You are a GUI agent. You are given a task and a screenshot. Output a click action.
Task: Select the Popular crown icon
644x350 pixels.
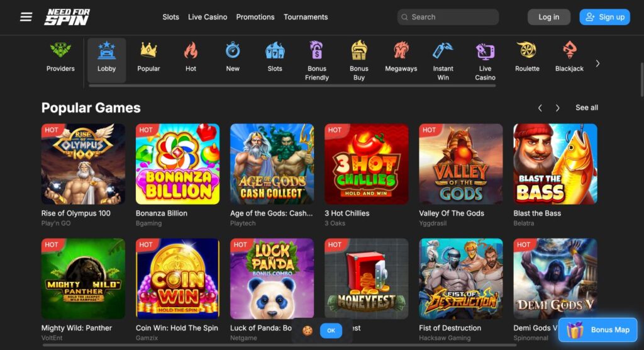point(148,50)
